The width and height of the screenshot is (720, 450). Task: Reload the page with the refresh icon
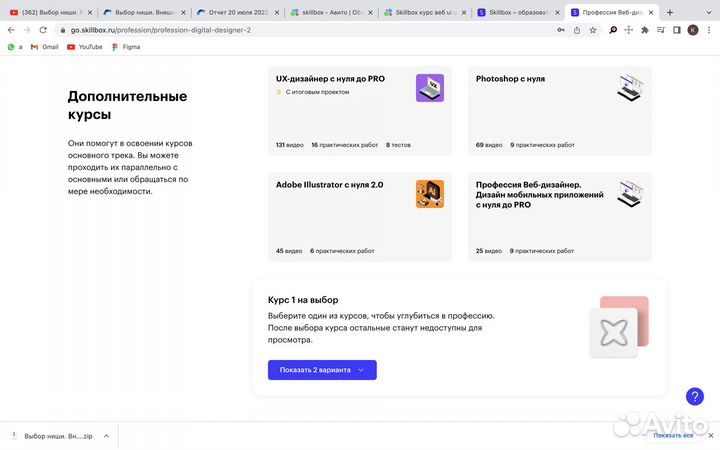click(43, 30)
